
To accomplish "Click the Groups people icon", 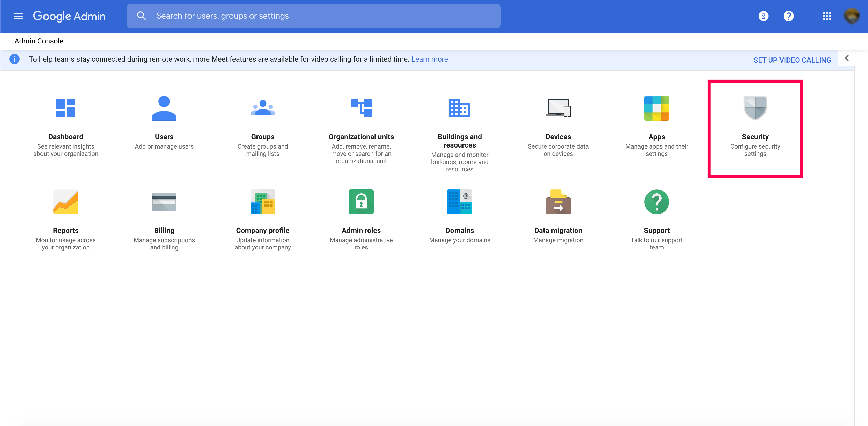I will click(x=262, y=108).
